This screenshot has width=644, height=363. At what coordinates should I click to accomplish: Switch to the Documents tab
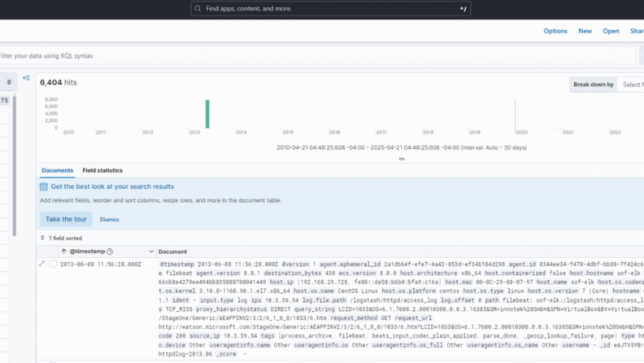[57, 170]
